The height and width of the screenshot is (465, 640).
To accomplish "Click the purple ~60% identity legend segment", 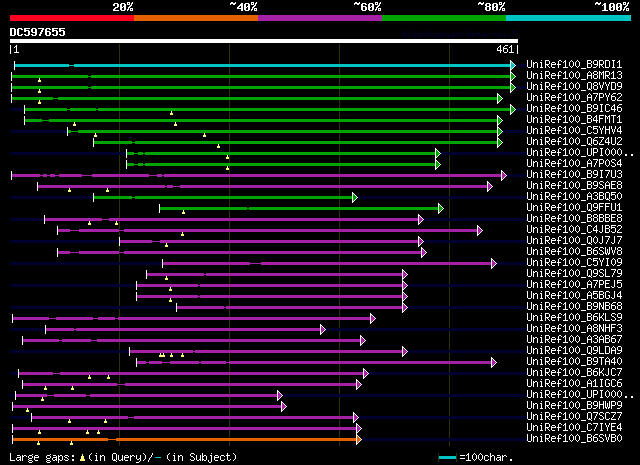I will coord(320,18).
